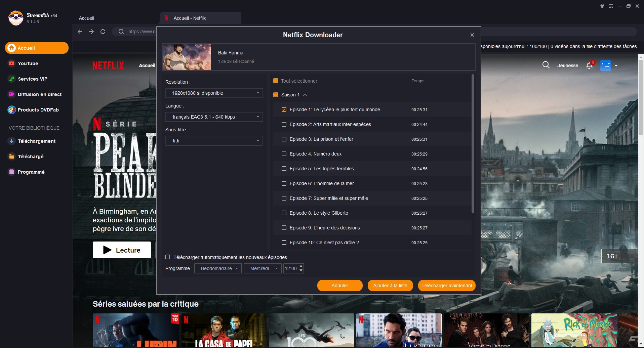
Task: Open the YouTube sidebar icon
Action: [x=12, y=63]
